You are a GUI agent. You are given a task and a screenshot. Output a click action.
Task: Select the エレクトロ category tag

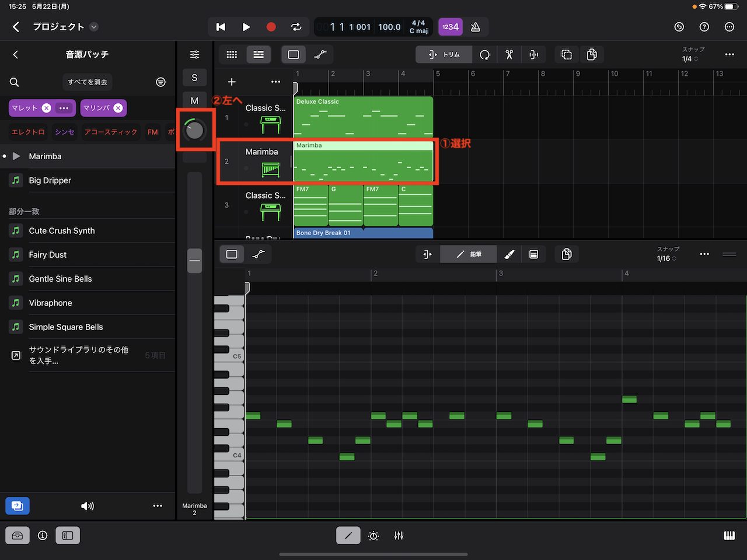tap(28, 132)
